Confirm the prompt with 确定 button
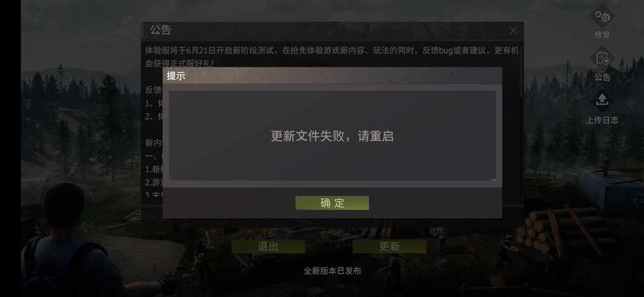Viewport: 644px width, 297px height. 332,202
